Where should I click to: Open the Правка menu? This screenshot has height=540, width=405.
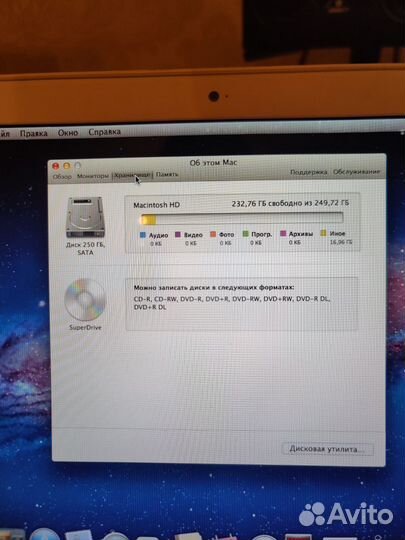(33, 133)
